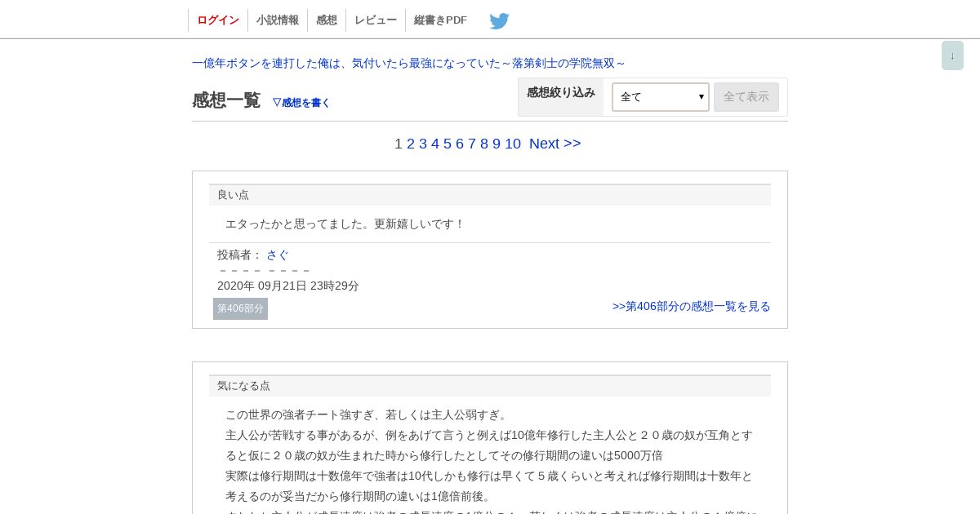Open the novel title link
Viewport: 980px width, 514px height.
(x=408, y=63)
